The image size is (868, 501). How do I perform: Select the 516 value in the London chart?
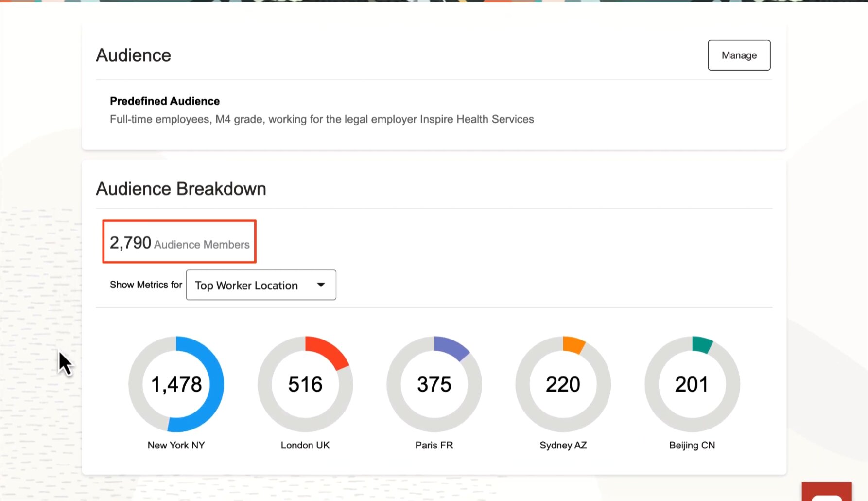click(x=305, y=384)
